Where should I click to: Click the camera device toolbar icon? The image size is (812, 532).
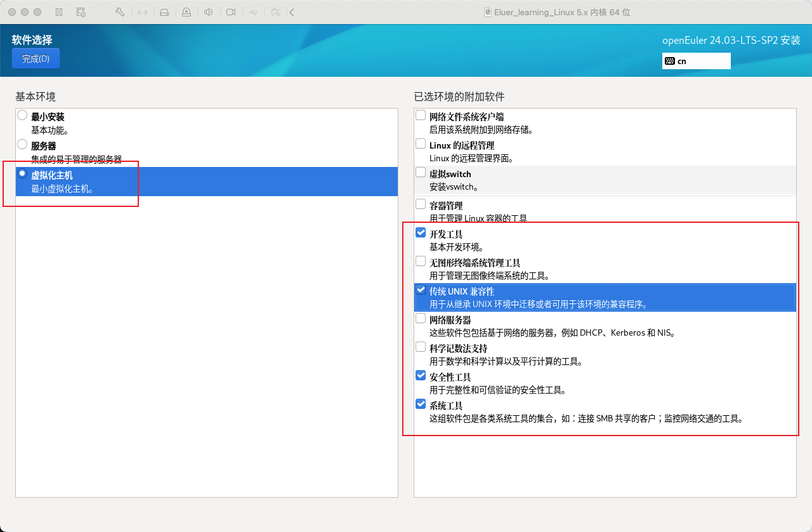click(231, 12)
